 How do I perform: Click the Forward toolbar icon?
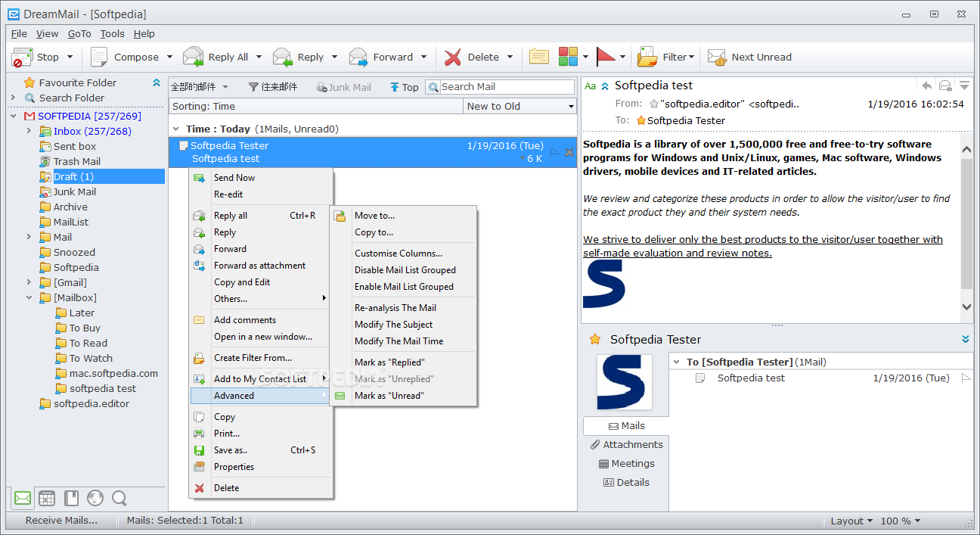(358, 57)
